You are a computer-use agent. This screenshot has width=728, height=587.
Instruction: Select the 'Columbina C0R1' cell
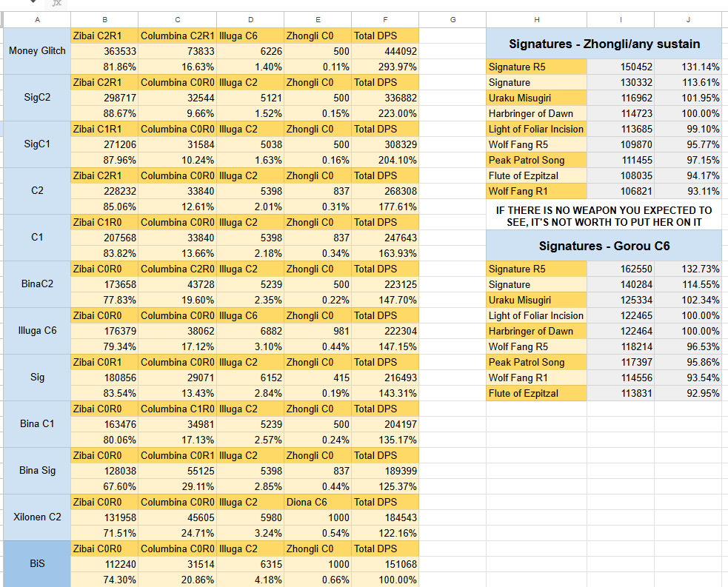(x=177, y=456)
